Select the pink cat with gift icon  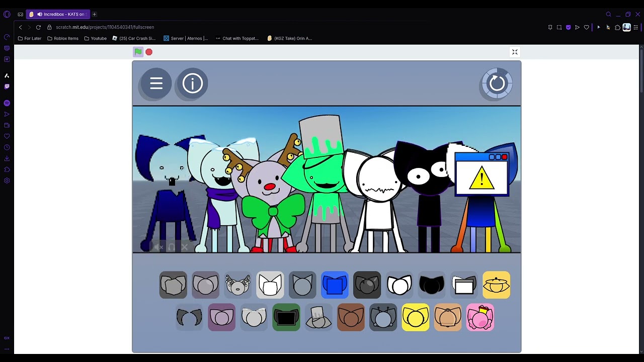(x=480, y=317)
